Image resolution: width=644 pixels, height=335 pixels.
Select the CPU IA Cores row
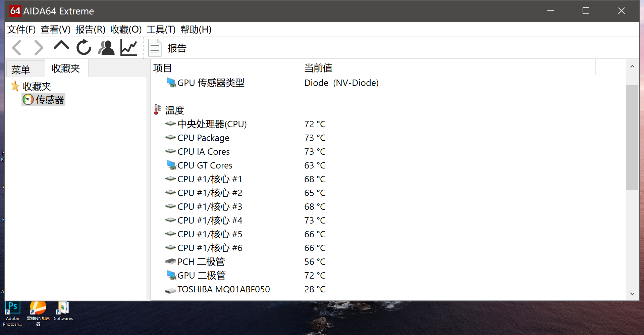point(388,151)
